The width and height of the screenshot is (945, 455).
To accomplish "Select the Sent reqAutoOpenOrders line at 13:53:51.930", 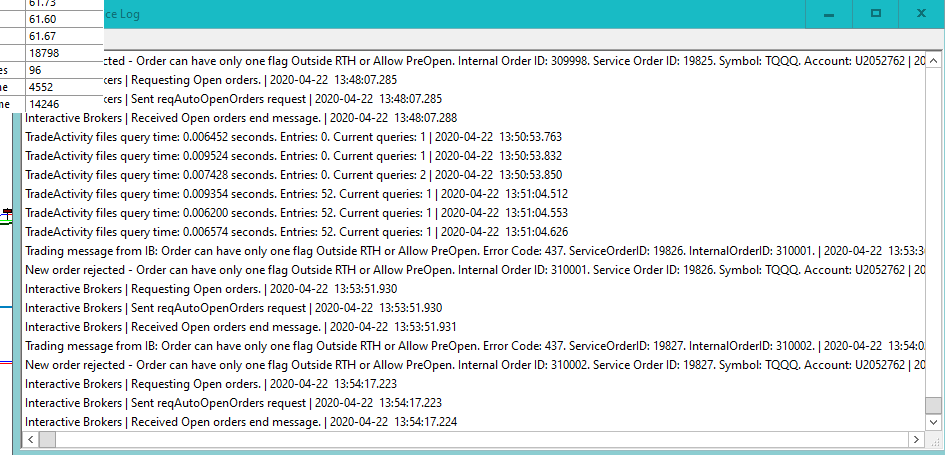I will coord(234,308).
